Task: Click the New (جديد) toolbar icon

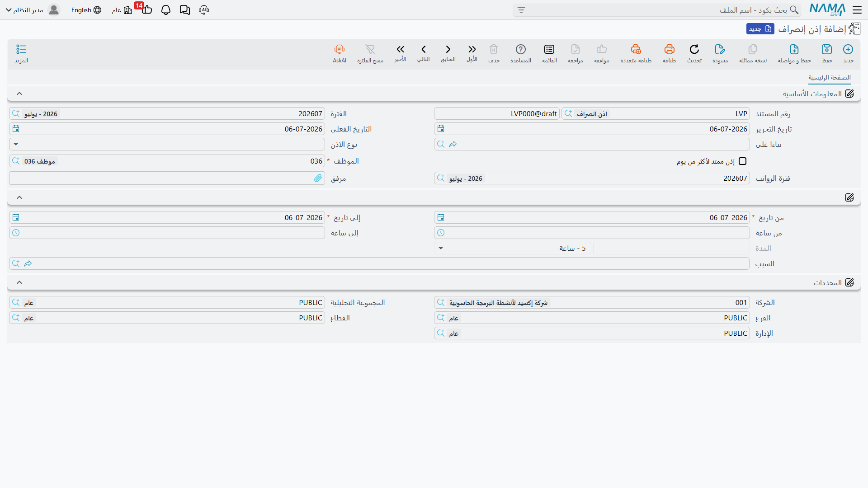Action: (x=848, y=49)
